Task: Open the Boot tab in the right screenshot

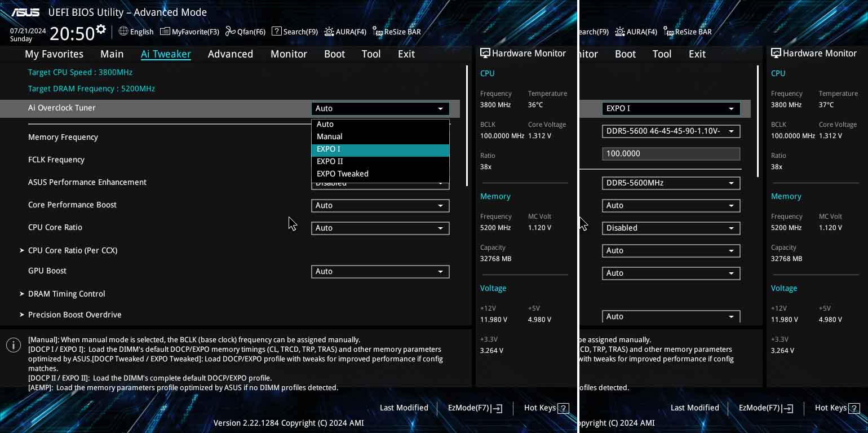Action: click(625, 54)
